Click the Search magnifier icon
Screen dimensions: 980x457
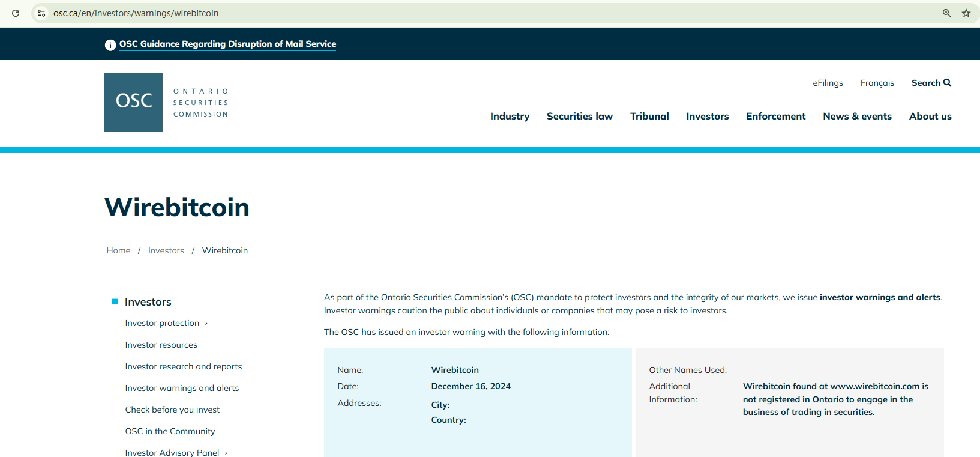tap(948, 83)
